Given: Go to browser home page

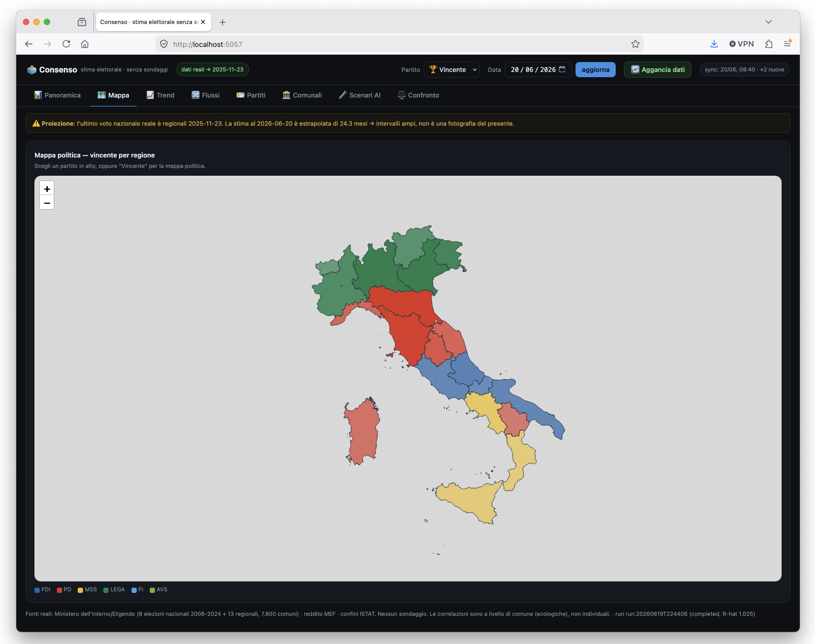Looking at the screenshot, I should pos(85,44).
